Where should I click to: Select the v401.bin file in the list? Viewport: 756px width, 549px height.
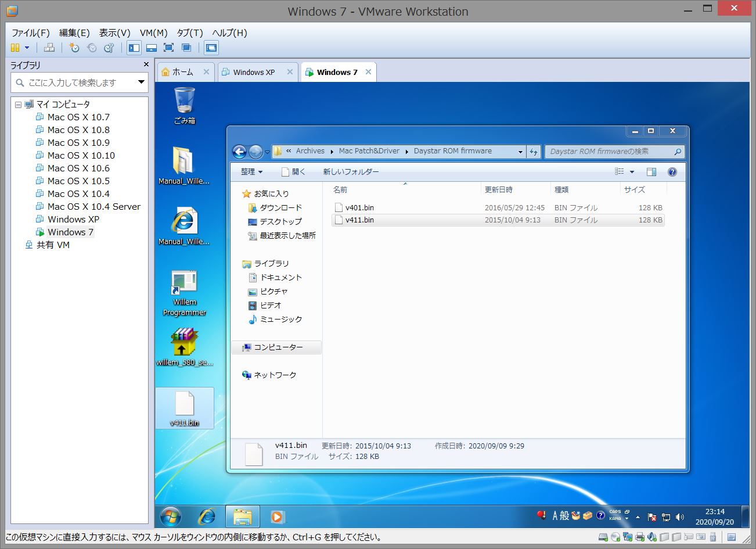point(498,207)
